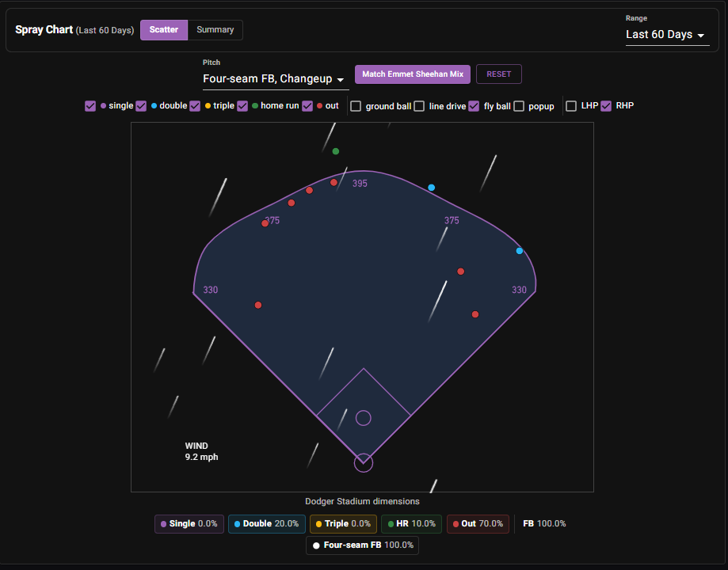This screenshot has height=570, width=728.
Task: Click the RESET button
Action: (498, 74)
